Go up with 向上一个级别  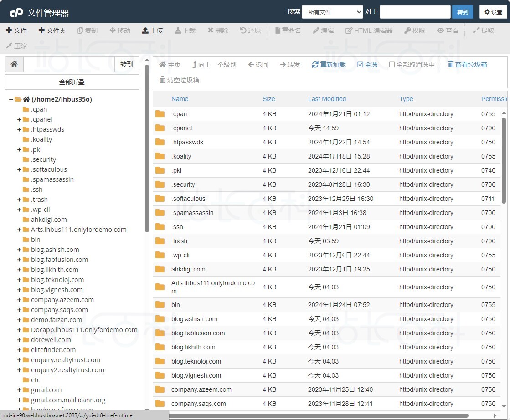click(214, 65)
